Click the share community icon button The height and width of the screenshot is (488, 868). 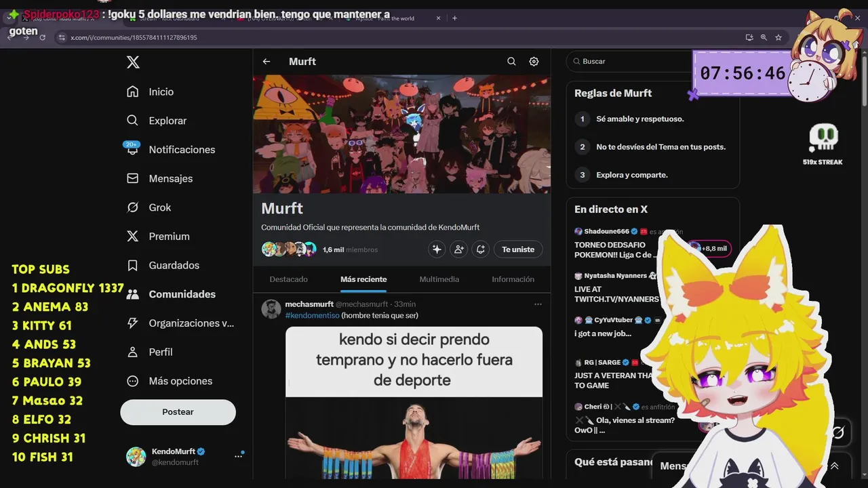click(480, 249)
